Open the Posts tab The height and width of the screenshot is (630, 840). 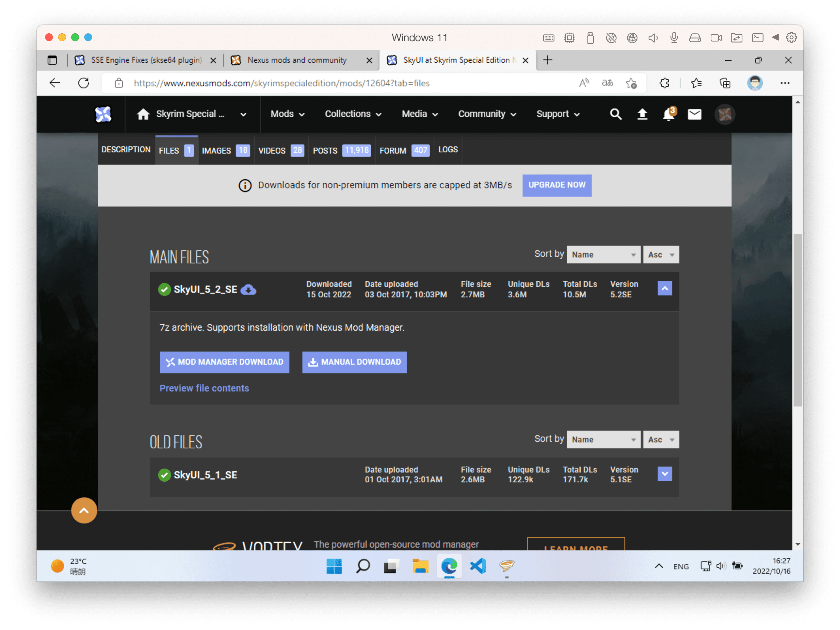(342, 150)
